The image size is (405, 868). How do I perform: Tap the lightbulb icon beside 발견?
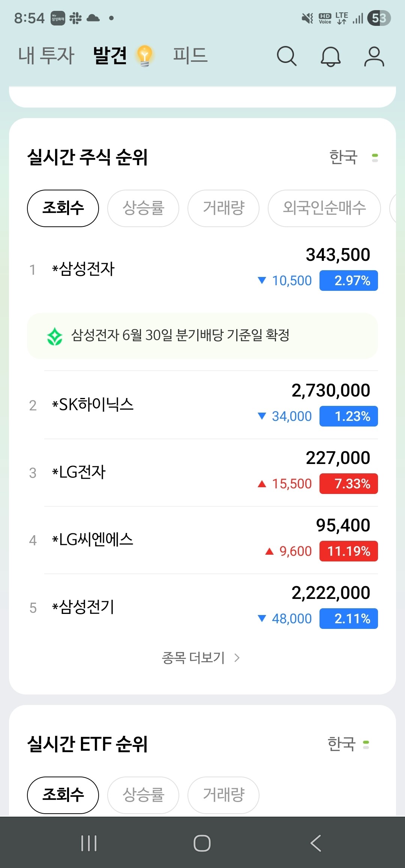[x=145, y=55]
